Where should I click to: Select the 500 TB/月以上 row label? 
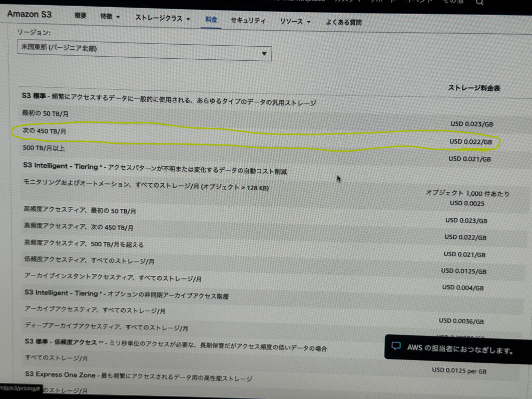click(x=43, y=149)
